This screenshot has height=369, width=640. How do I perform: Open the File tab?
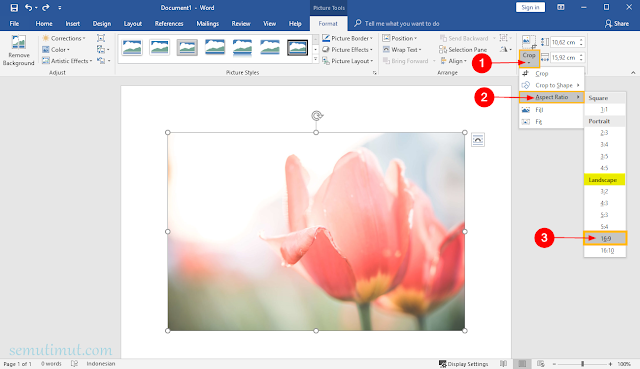click(x=14, y=24)
